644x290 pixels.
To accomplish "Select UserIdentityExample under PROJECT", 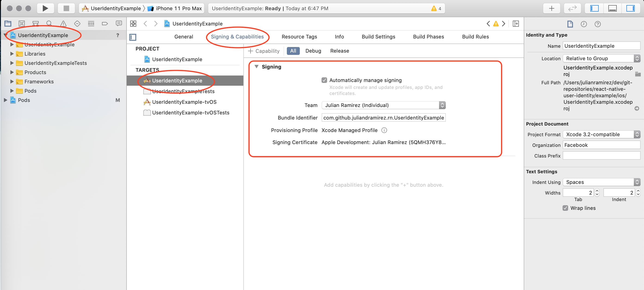I will [x=177, y=59].
